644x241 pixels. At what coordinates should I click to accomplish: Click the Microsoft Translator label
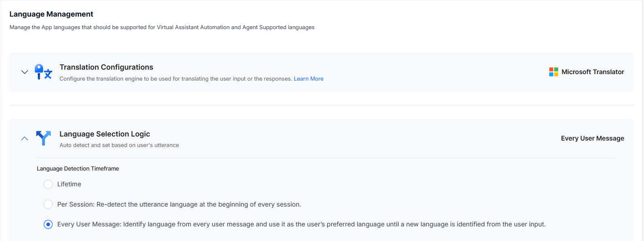click(593, 72)
